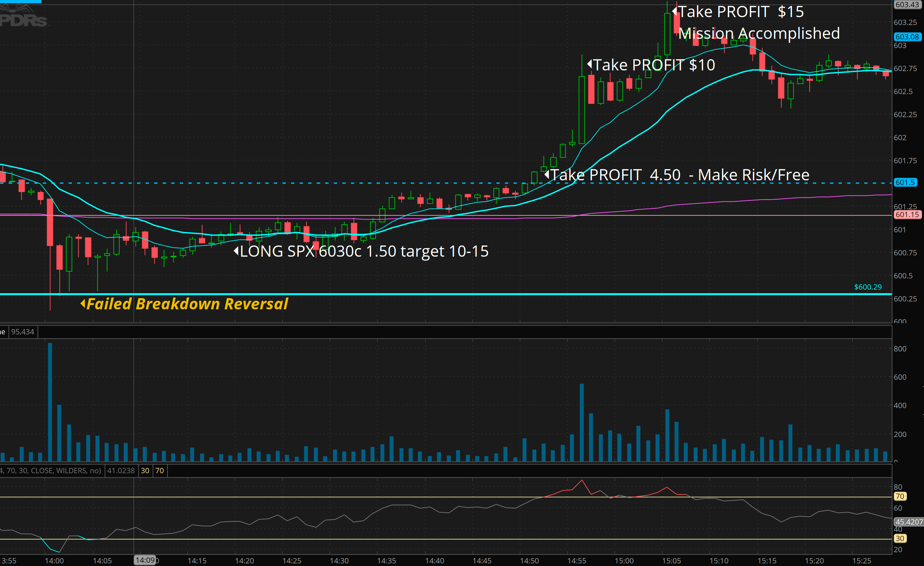Image resolution: width=924 pixels, height=566 pixels.
Task: Click the $600.29 support level label
Action: (867, 287)
